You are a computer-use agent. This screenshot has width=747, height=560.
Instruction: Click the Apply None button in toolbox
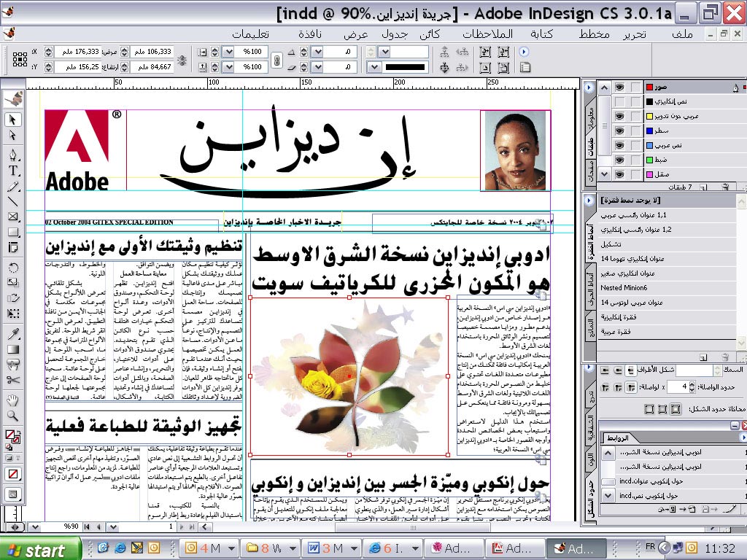click(13, 474)
